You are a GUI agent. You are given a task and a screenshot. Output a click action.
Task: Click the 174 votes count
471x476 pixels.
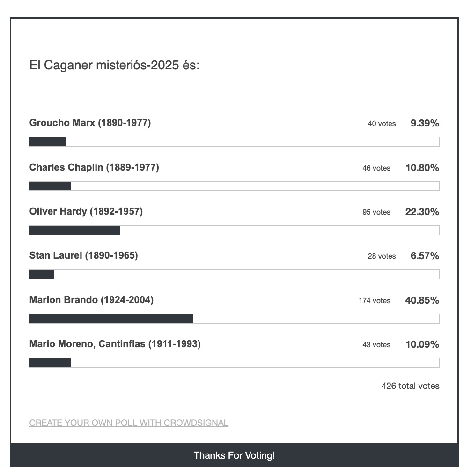point(375,301)
